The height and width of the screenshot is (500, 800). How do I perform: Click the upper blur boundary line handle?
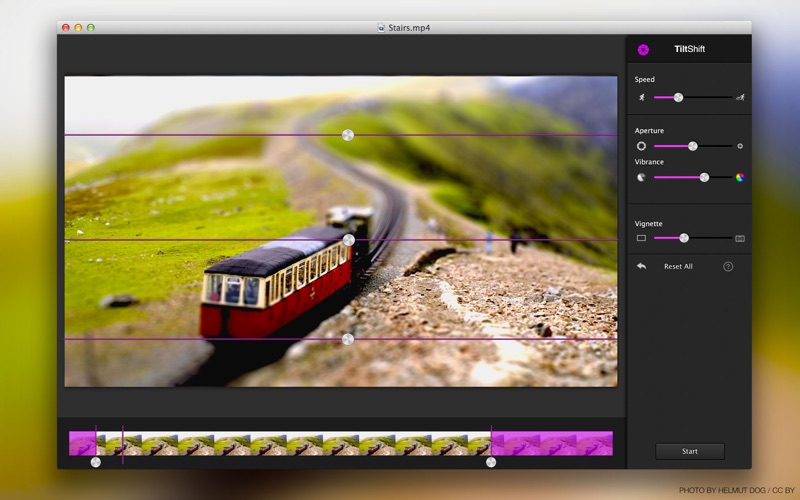[x=347, y=135]
